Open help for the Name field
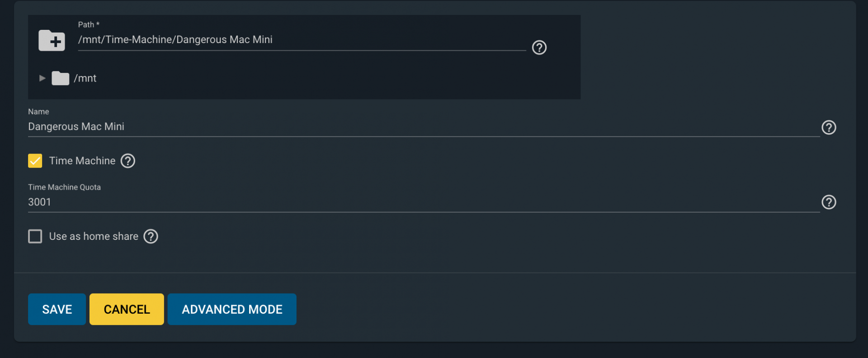Screen dimensions: 868x358 pyautogui.click(x=829, y=127)
